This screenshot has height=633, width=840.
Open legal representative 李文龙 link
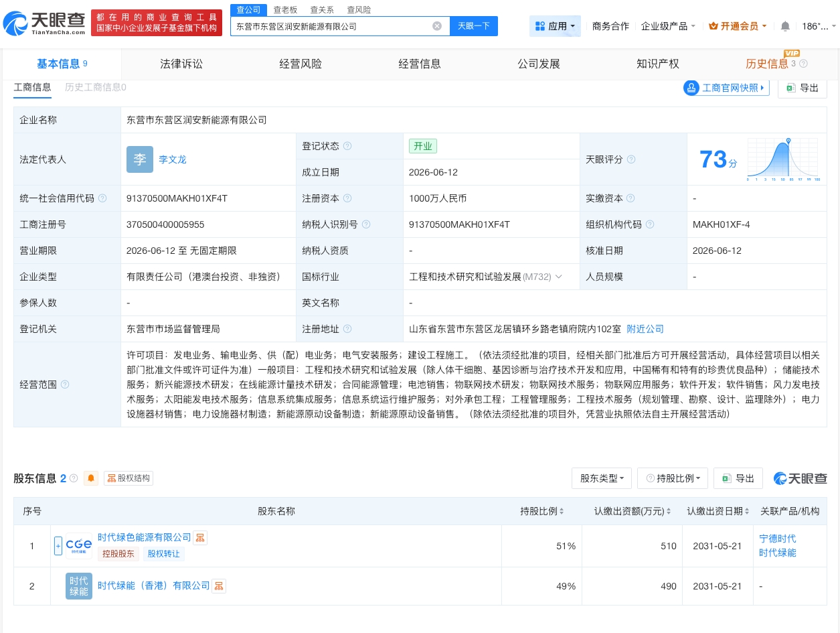click(173, 159)
